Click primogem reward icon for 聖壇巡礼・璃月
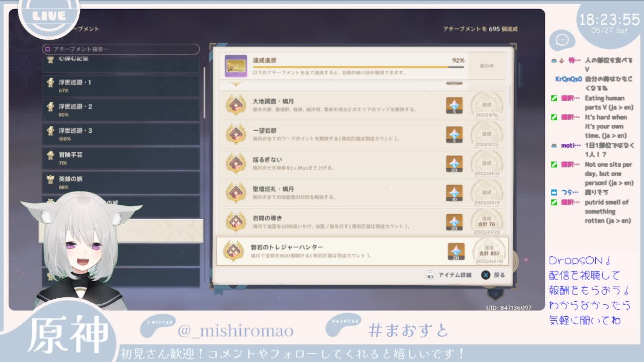Image resolution: width=644 pixels, height=362 pixels. (x=454, y=193)
